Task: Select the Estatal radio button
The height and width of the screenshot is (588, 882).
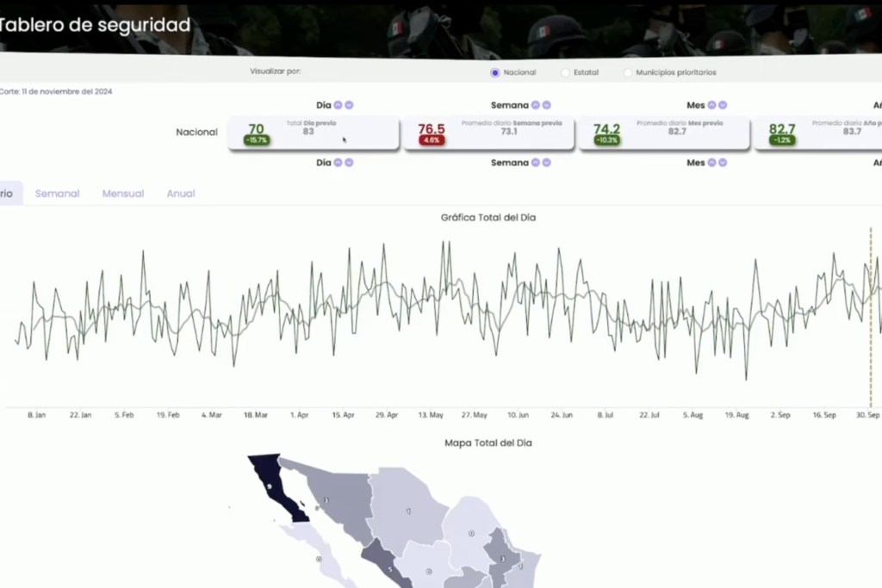Action: (x=565, y=72)
